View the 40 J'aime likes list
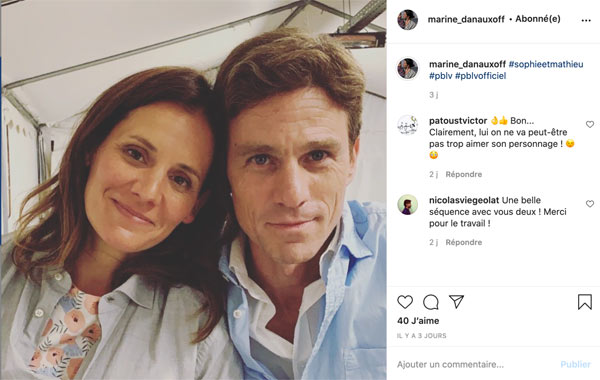 coord(418,321)
